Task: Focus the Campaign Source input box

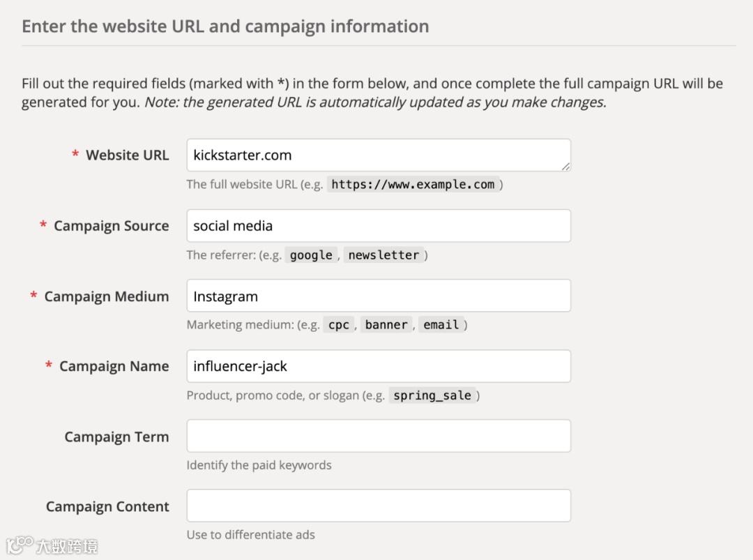Action: tap(378, 226)
